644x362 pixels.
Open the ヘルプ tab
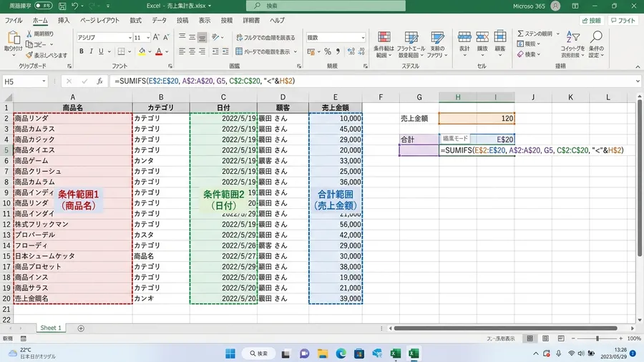[x=277, y=20]
